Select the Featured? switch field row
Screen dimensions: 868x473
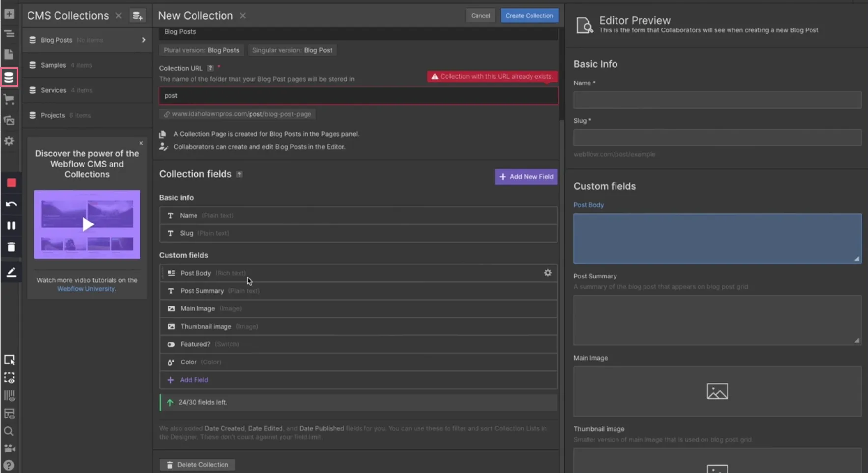[359, 344]
